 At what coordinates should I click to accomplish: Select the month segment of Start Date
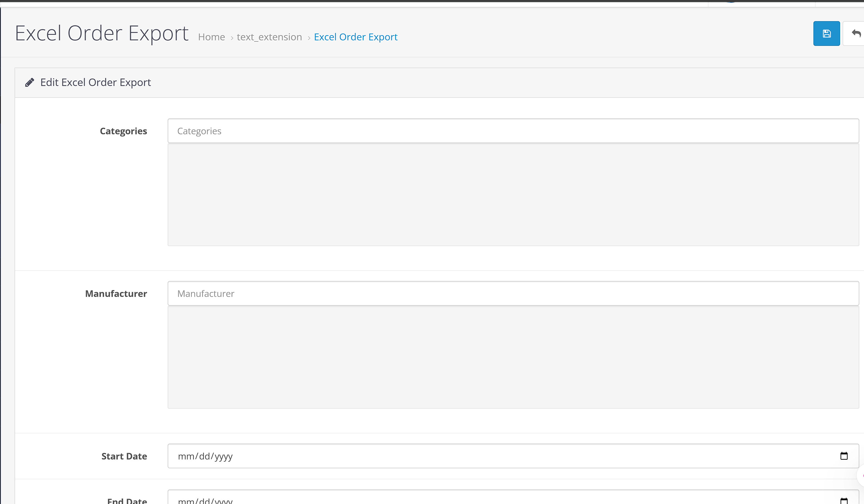click(186, 456)
